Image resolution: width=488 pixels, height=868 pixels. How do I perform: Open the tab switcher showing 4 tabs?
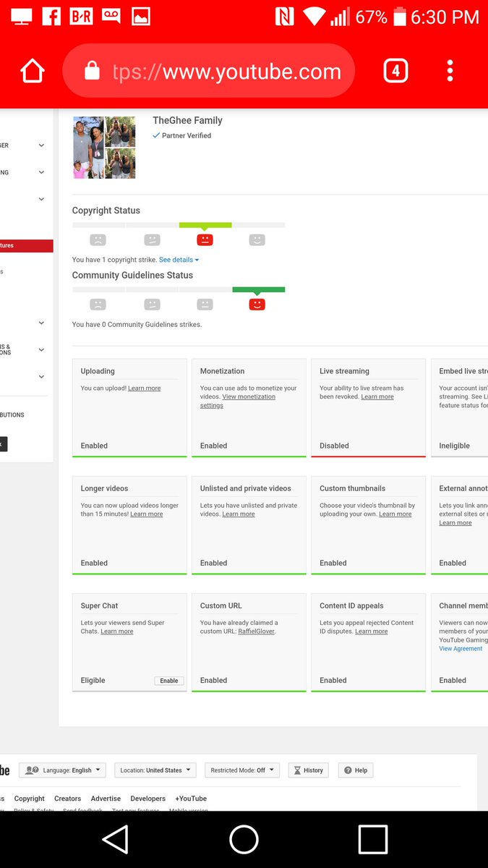coord(395,71)
